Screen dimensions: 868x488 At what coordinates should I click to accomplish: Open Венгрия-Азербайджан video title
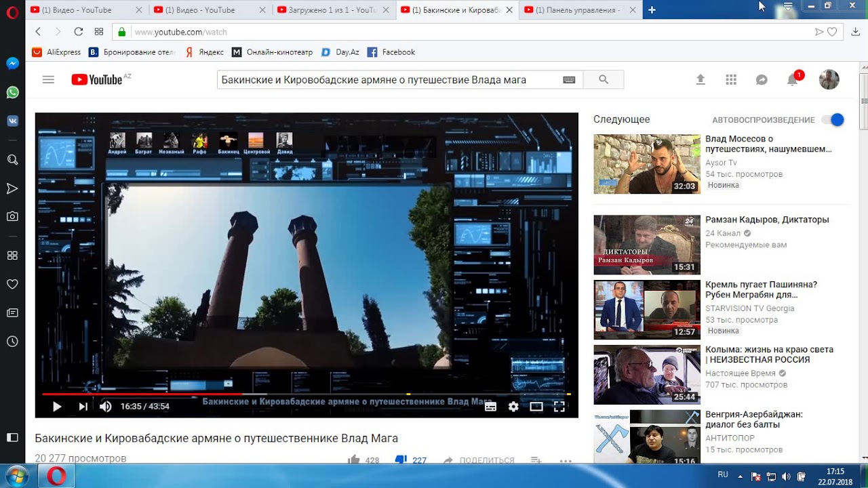(754, 420)
